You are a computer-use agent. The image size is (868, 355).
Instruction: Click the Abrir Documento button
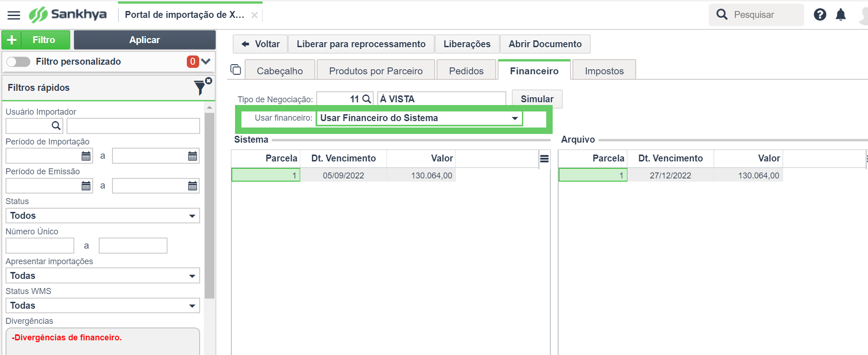click(x=545, y=44)
